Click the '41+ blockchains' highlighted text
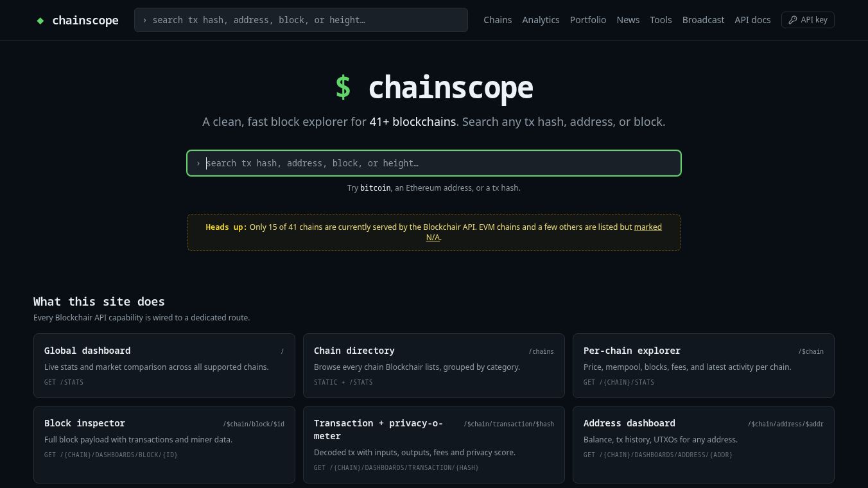Viewport: 868px width, 488px height. 413,122
